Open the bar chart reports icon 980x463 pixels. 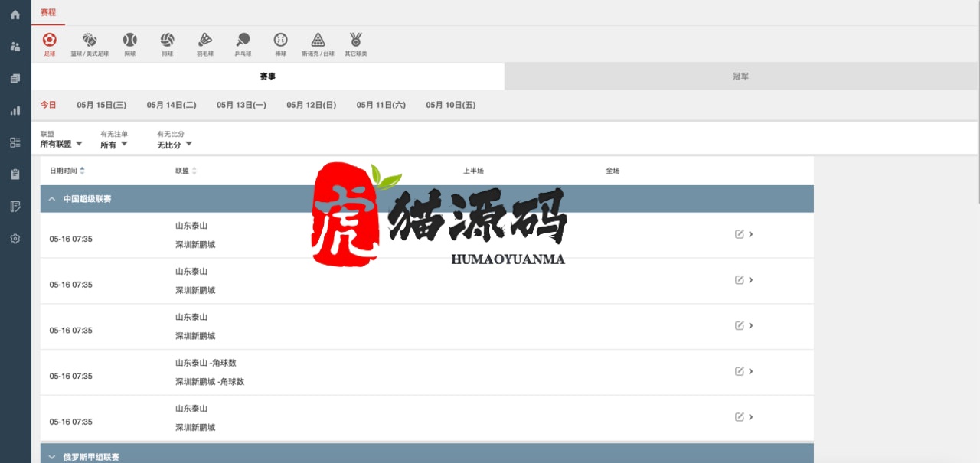click(15, 111)
